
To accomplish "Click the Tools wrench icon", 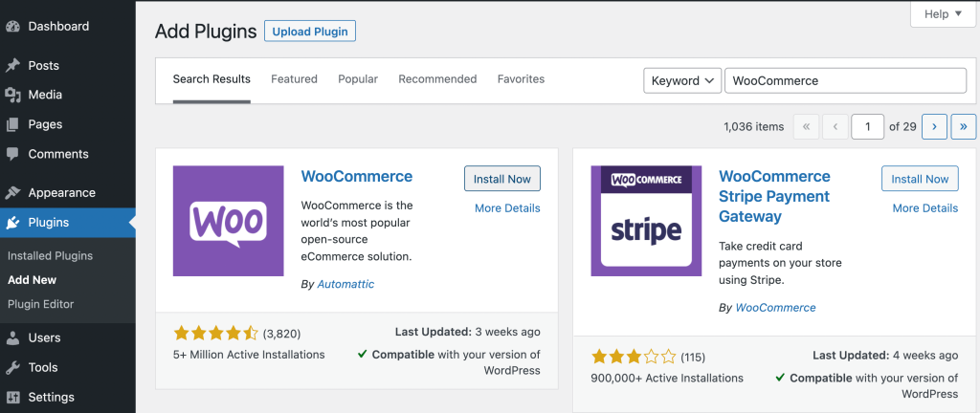I will point(12,367).
